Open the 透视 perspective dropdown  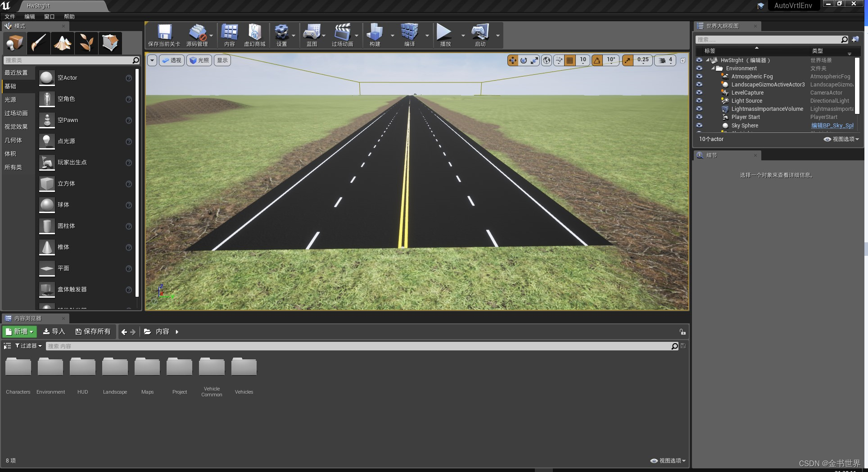pos(172,60)
